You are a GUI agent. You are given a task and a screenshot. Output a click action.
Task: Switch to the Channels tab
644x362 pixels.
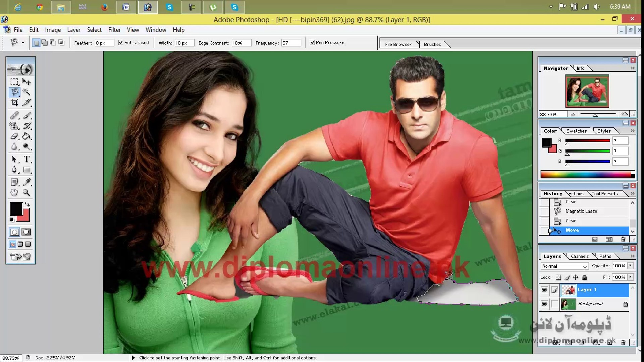coord(579,256)
